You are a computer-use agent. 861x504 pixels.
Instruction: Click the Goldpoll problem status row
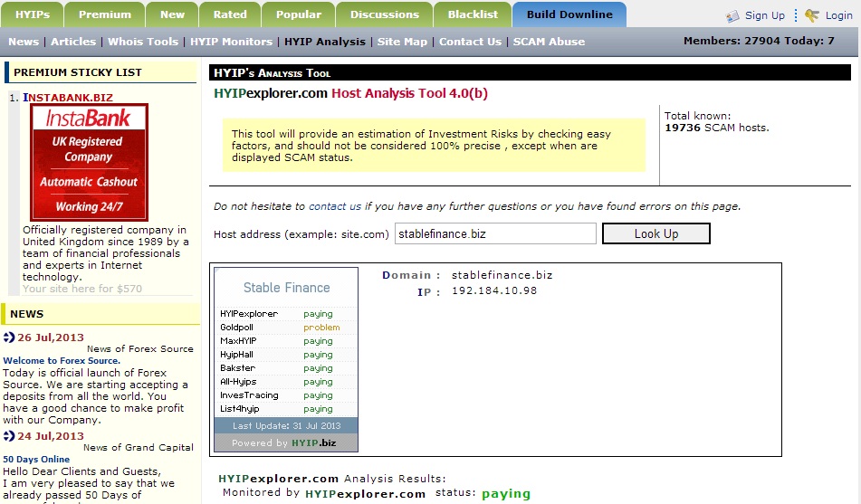click(x=285, y=328)
